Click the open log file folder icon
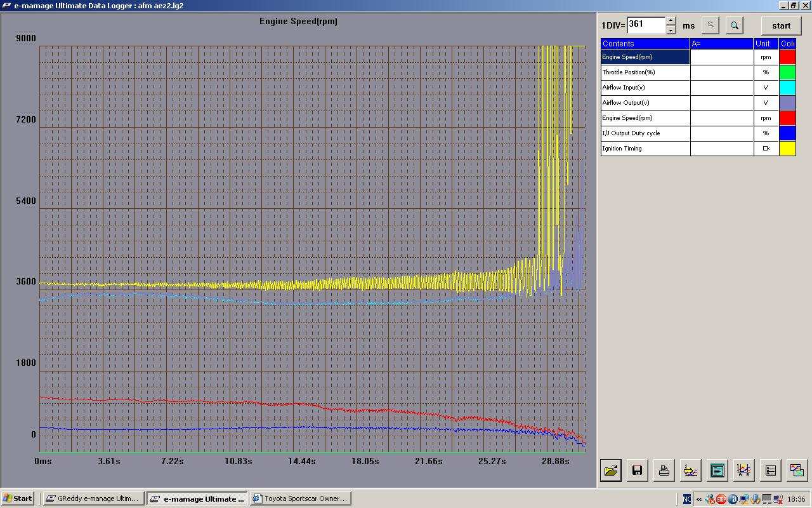 coord(611,470)
